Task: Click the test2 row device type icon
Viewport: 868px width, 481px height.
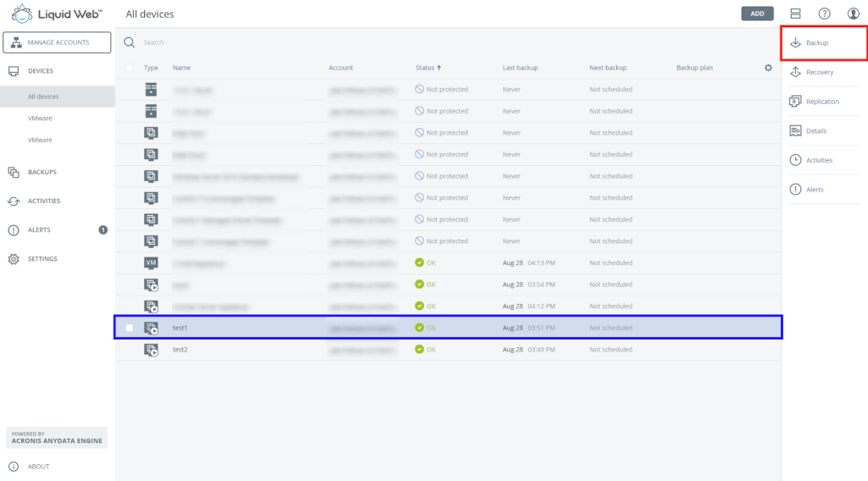Action: [x=151, y=350]
